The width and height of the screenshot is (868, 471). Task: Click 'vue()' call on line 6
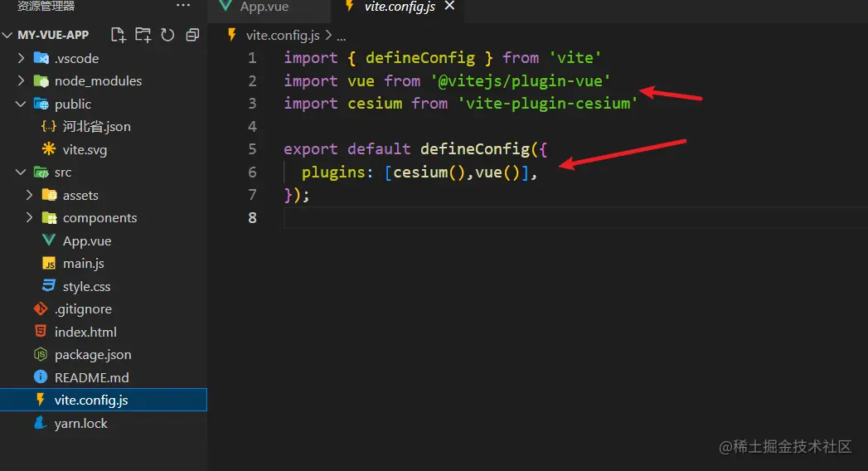coord(497,172)
